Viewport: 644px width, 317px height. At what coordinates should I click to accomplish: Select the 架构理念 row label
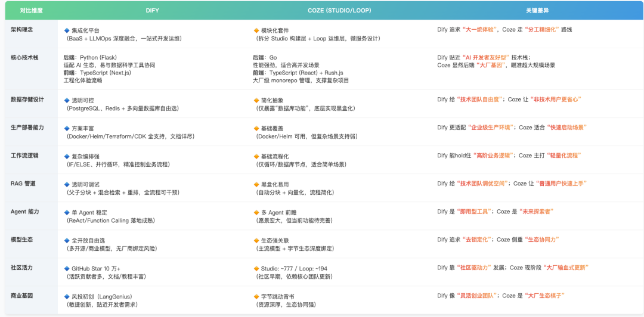21,30
